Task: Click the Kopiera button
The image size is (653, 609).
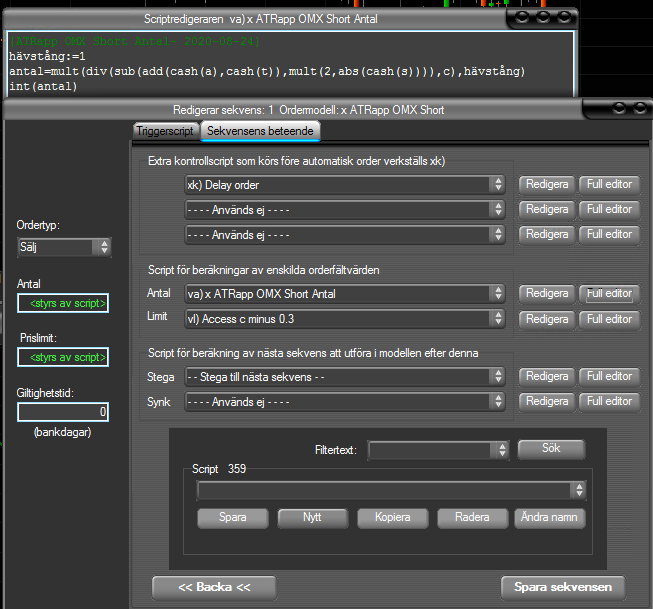Action: pyautogui.click(x=391, y=518)
